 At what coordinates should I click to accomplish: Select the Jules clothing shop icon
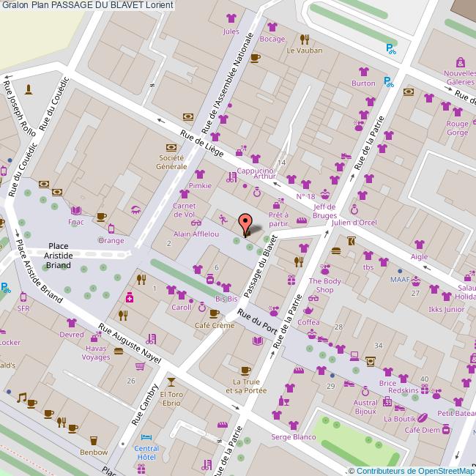point(231,19)
